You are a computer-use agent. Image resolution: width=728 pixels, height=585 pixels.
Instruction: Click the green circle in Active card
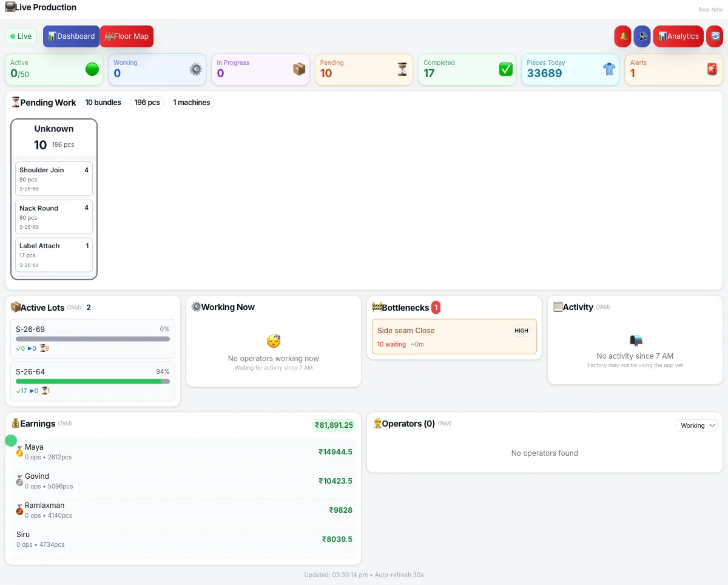pos(92,69)
